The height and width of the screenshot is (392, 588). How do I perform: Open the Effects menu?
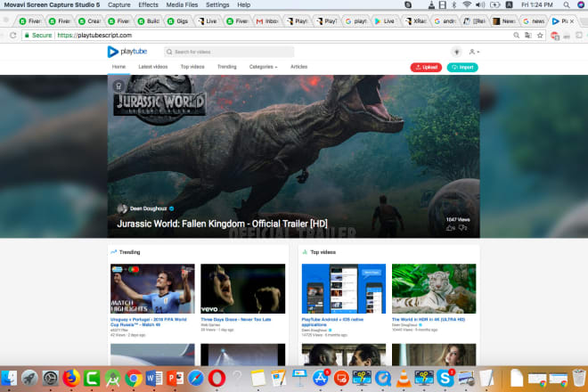pyautogui.click(x=148, y=4)
